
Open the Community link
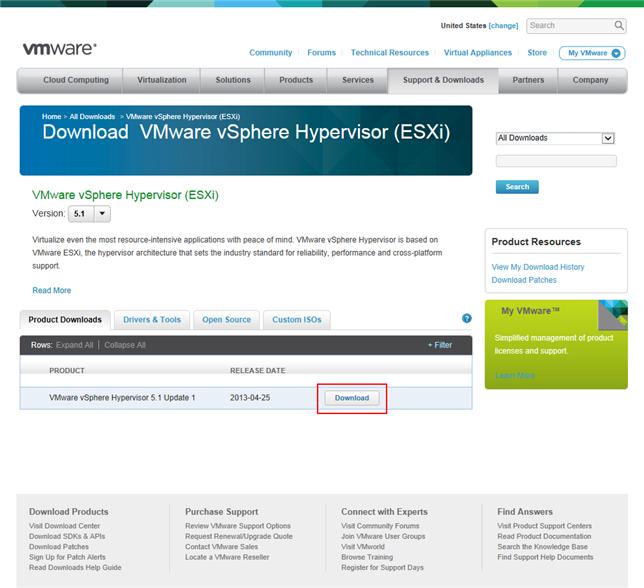[271, 53]
